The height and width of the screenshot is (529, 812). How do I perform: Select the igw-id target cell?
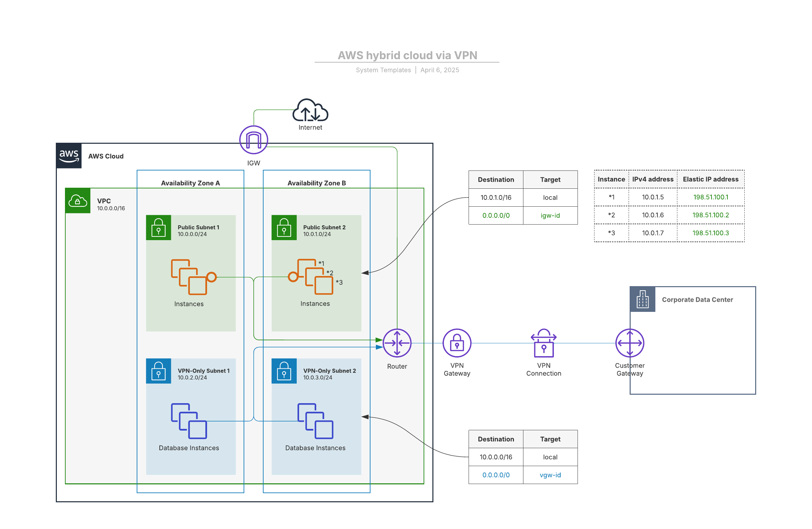(x=550, y=215)
